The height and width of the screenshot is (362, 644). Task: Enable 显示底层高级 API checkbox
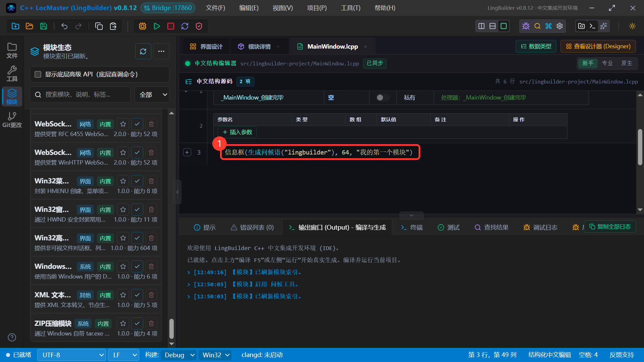coord(38,74)
